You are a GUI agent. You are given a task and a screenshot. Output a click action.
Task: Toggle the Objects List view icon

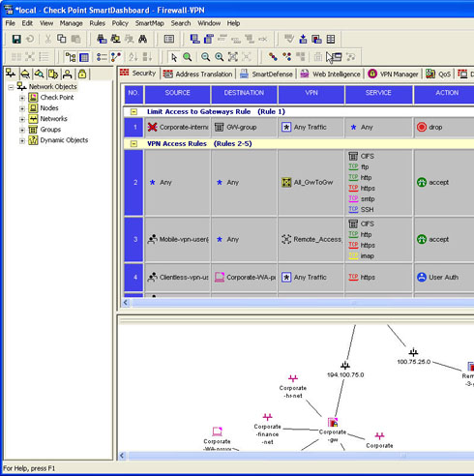[102, 57]
